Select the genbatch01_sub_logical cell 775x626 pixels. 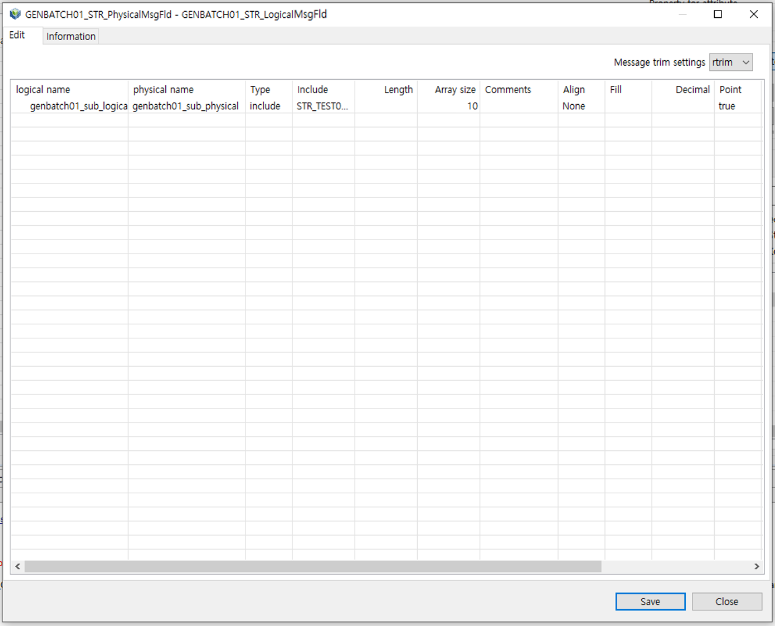78,106
